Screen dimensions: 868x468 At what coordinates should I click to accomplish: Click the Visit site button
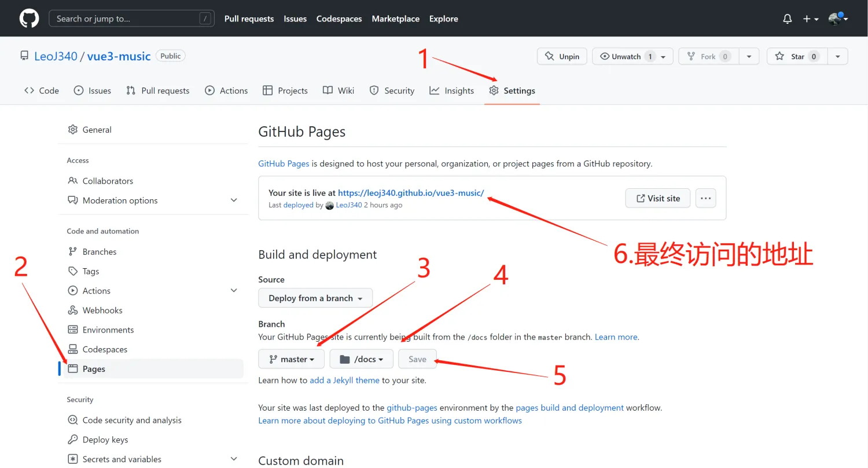click(657, 198)
